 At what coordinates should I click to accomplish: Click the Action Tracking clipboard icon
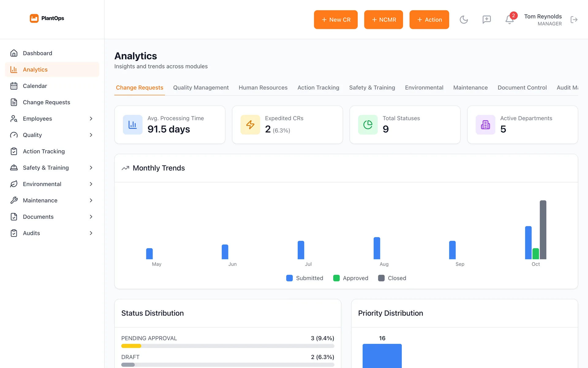click(14, 151)
